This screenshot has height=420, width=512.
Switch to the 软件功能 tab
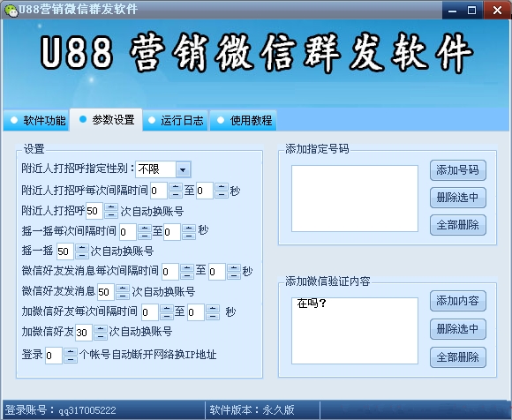(x=37, y=121)
